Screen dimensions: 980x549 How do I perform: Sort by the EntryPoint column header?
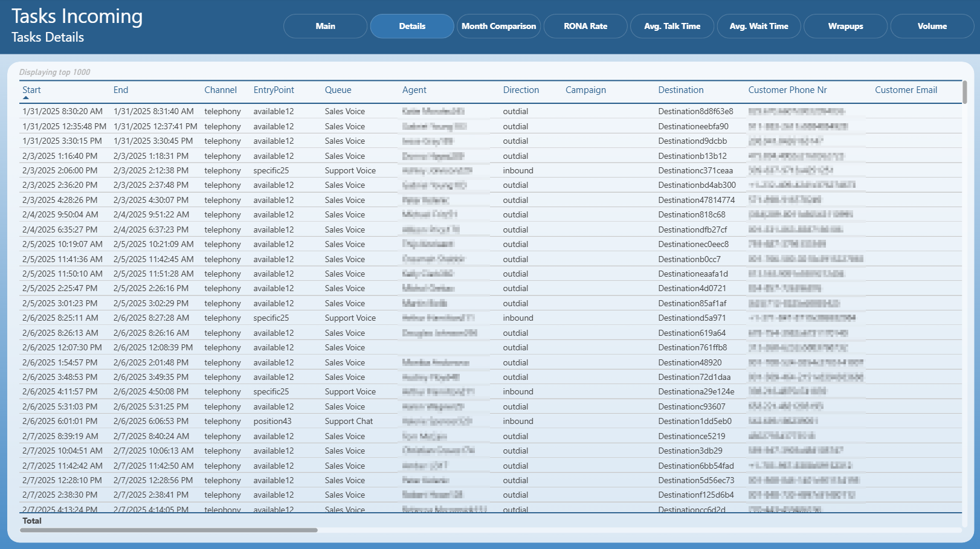274,90
